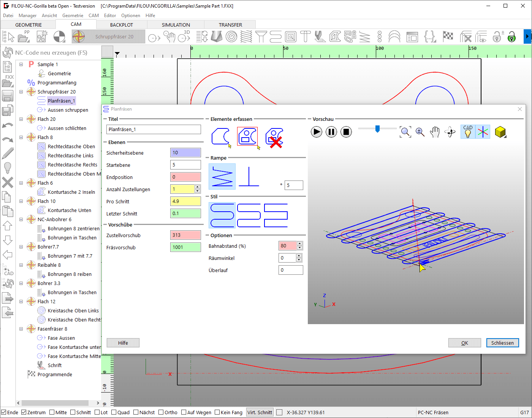Screen dimensions: 532x418
Task: Select the vertical plunge ramp icon
Action: (x=249, y=176)
